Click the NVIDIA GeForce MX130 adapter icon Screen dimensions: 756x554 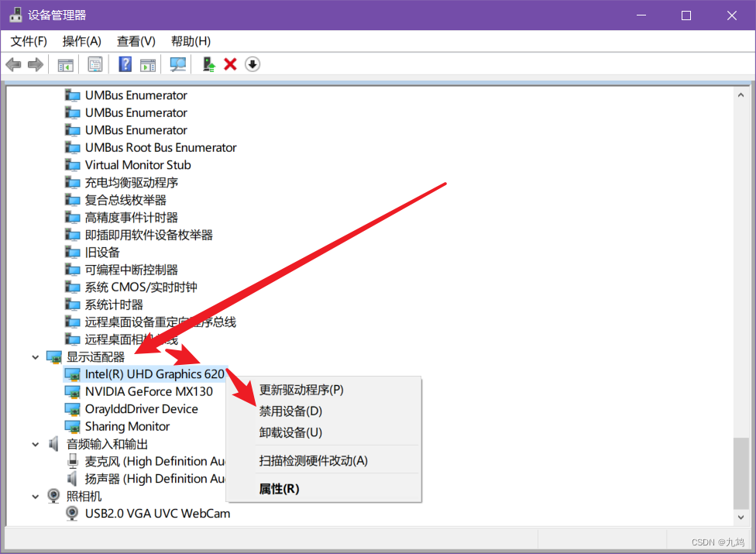point(72,391)
